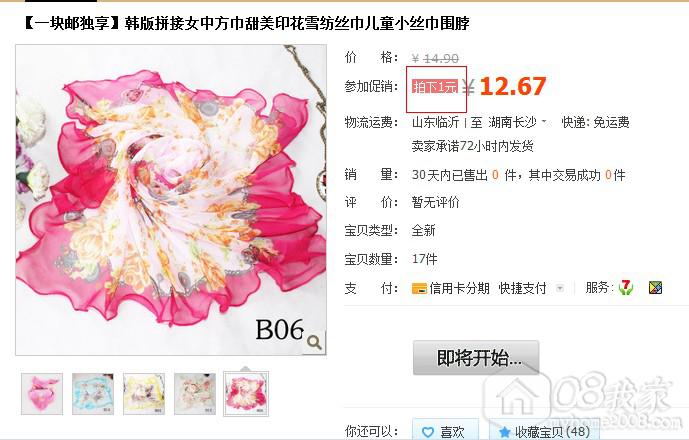Click the heart icon on 喜欢 button
Viewport: 689px width, 440px height.
coord(428,432)
